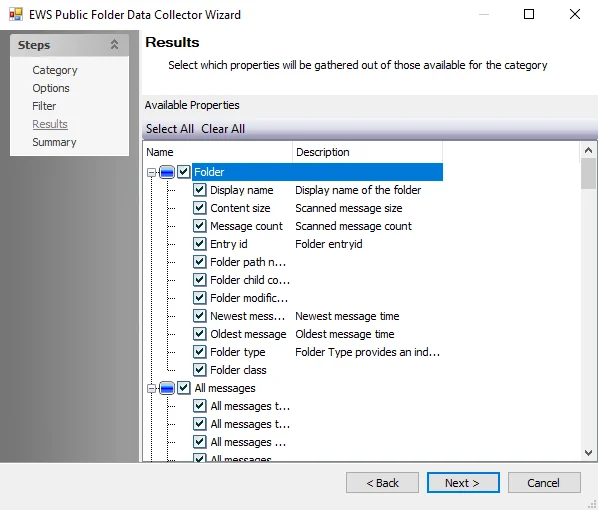The height and width of the screenshot is (510, 598).
Task: Click the wizard app icon in title bar
Action: [16, 14]
